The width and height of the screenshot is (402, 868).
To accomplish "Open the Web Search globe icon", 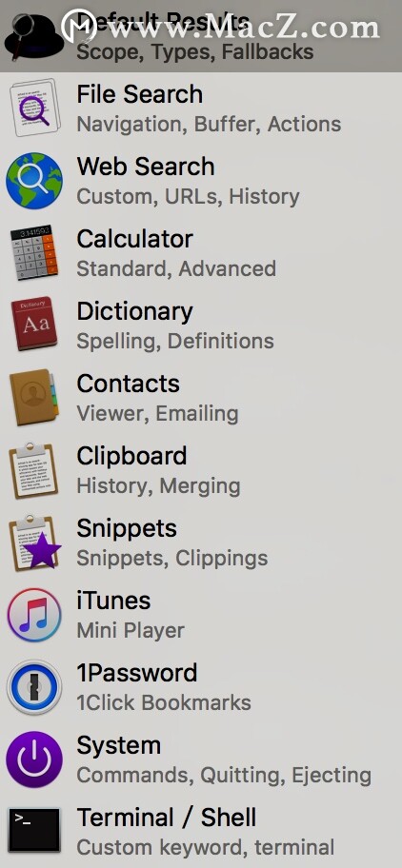I will point(34,181).
